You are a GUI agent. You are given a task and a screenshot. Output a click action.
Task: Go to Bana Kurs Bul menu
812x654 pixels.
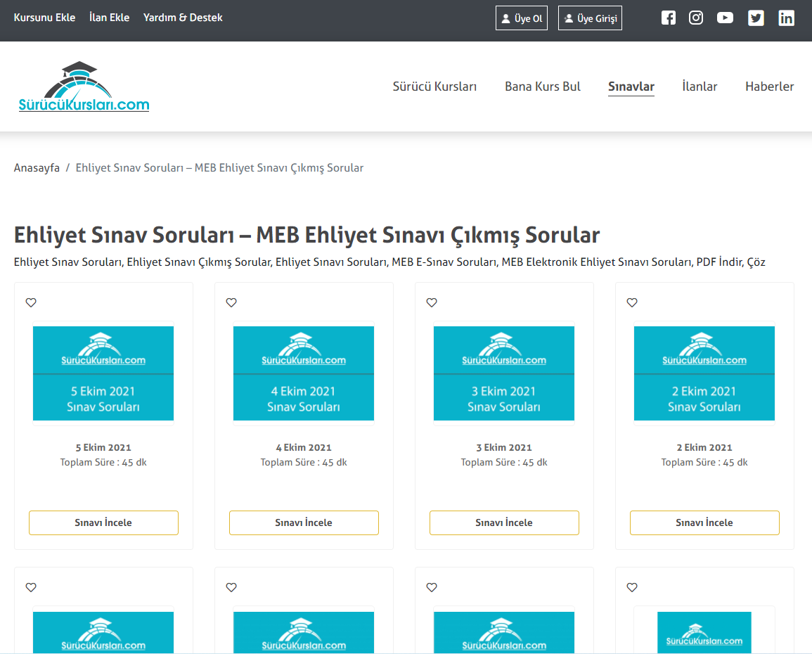(x=543, y=86)
